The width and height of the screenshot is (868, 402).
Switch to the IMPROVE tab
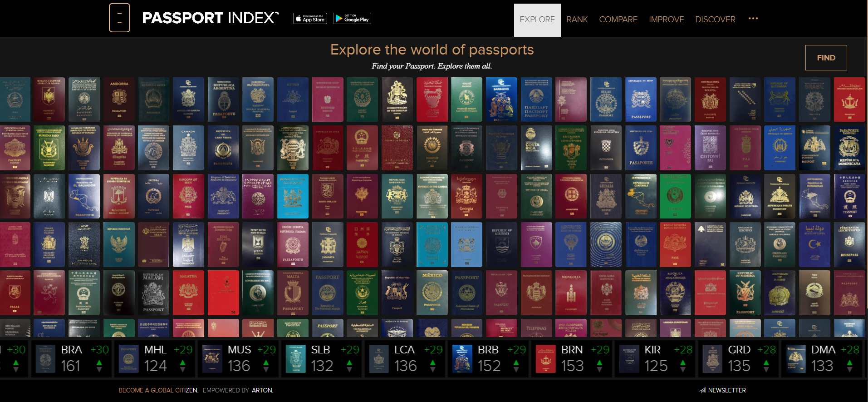(x=666, y=20)
